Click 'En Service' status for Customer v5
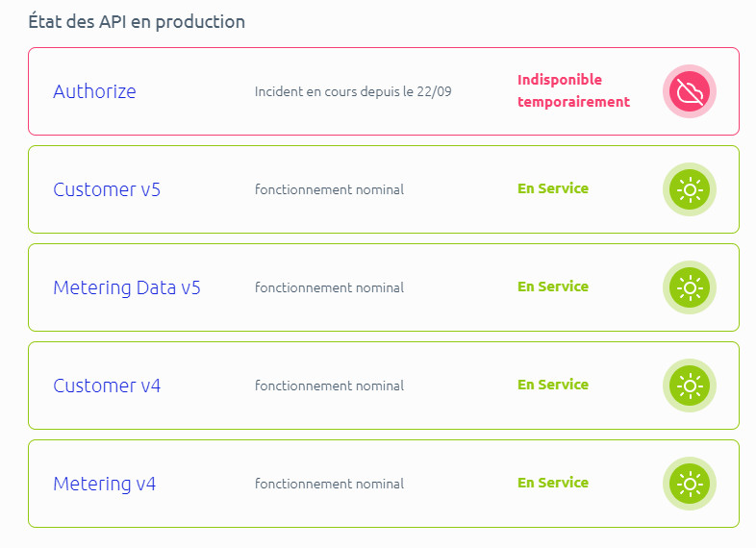 coord(553,188)
